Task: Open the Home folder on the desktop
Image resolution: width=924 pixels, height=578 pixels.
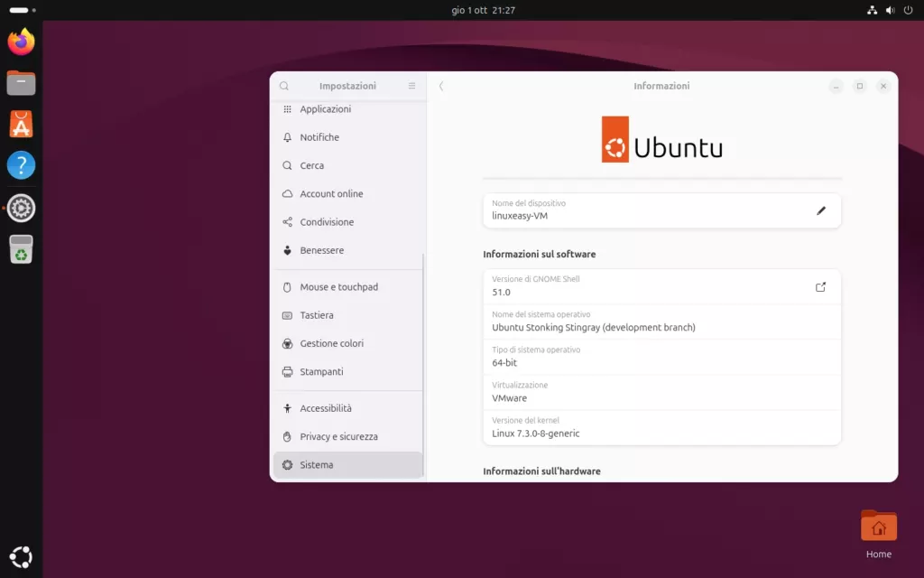Action: pyautogui.click(x=879, y=534)
